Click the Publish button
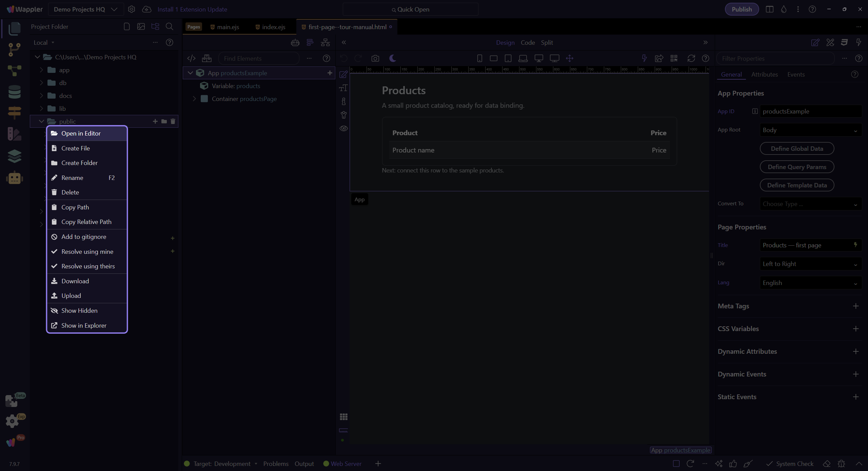This screenshot has width=868, height=471. 742,9
